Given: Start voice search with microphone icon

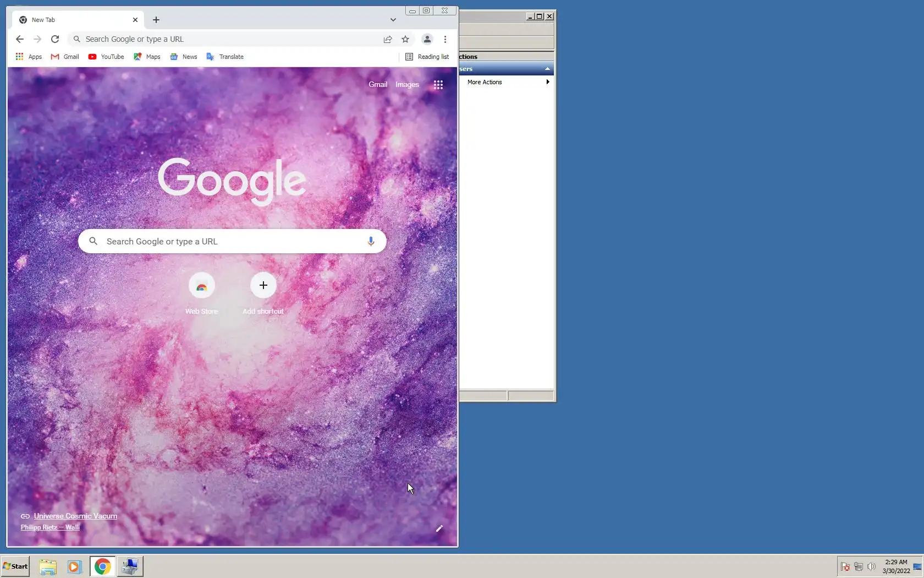Looking at the screenshot, I should point(371,241).
